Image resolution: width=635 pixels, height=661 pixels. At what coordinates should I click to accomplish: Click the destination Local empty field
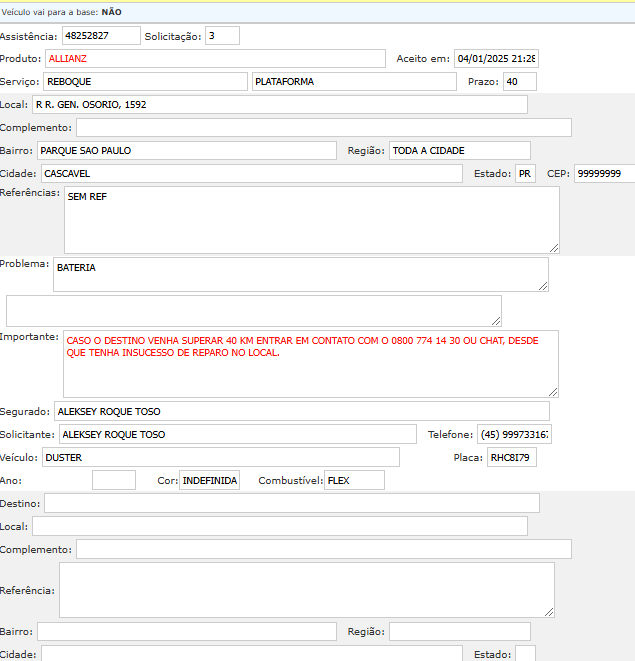click(280, 526)
